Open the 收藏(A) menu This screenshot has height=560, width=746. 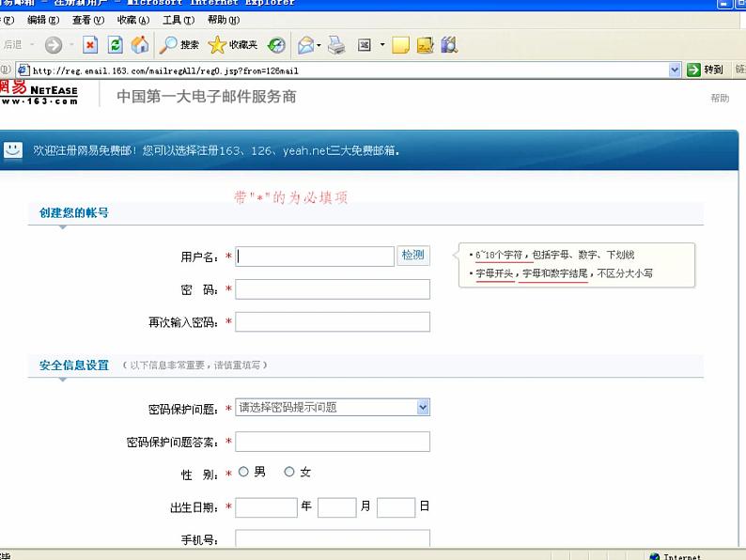[133, 20]
